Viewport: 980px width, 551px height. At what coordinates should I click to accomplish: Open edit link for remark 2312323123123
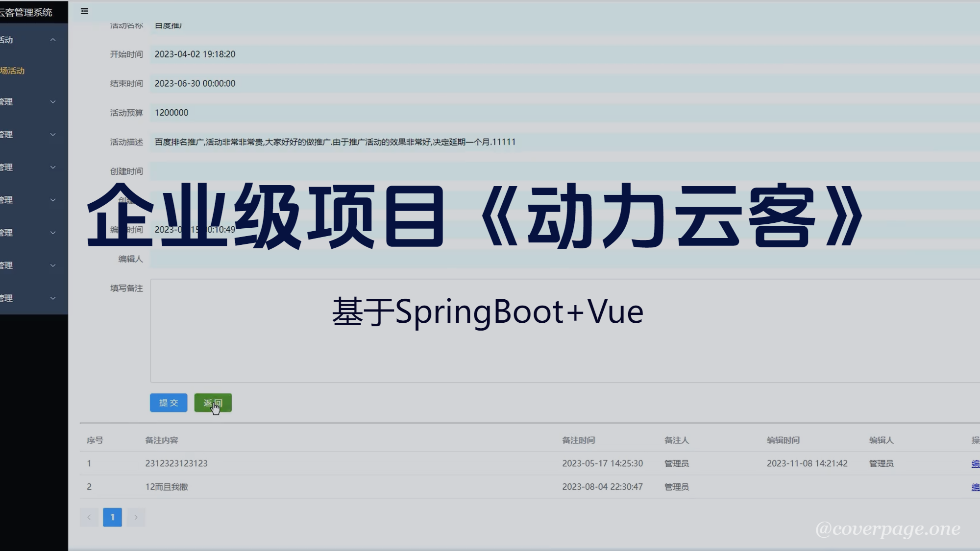coord(975,464)
